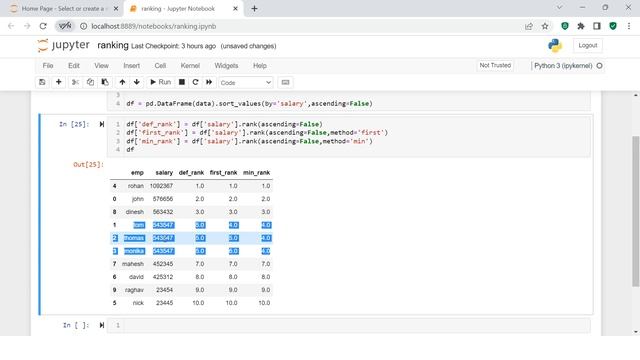Click the Logout button

pyautogui.click(x=588, y=45)
